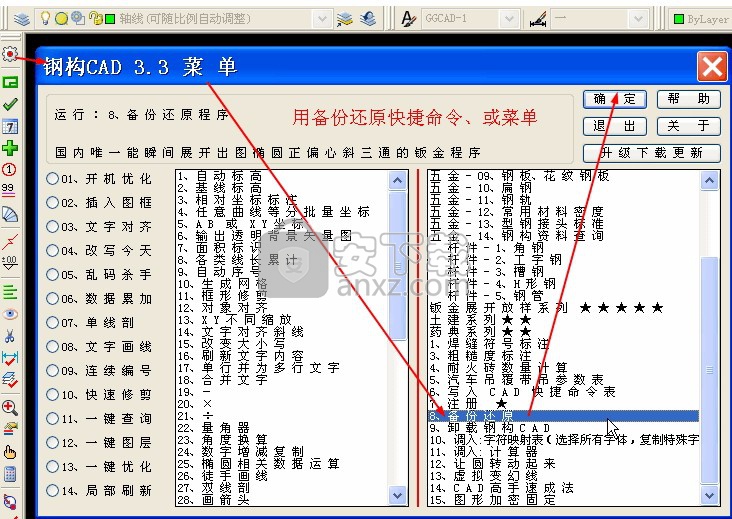Open the dimension style manager icon
This screenshot has width=732, height=519.
point(537,20)
